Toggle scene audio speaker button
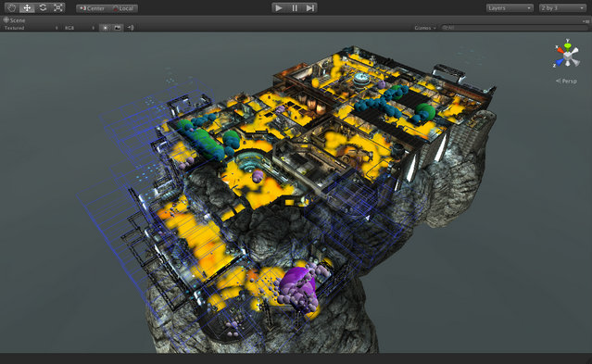 pyautogui.click(x=131, y=28)
